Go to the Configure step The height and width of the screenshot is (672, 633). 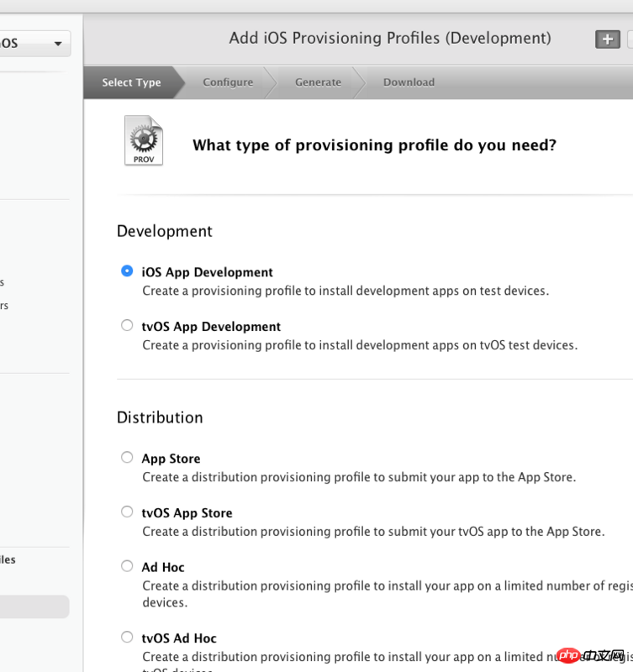[228, 82]
